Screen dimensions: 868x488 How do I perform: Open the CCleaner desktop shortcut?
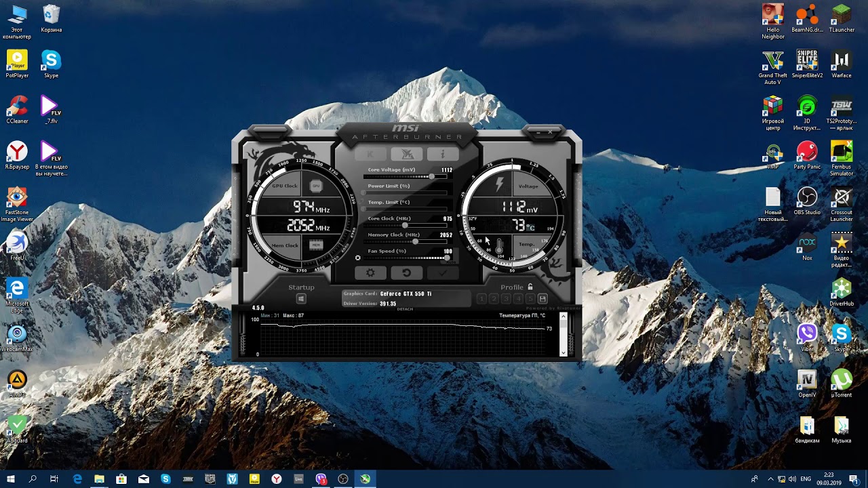(17, 110)
